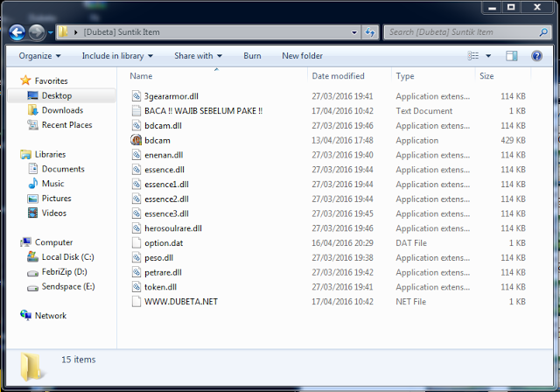The width and height of the screenshot is (560, 392).
Task: Open FebriZip (D:) drive
Action: tap(64, 271)
